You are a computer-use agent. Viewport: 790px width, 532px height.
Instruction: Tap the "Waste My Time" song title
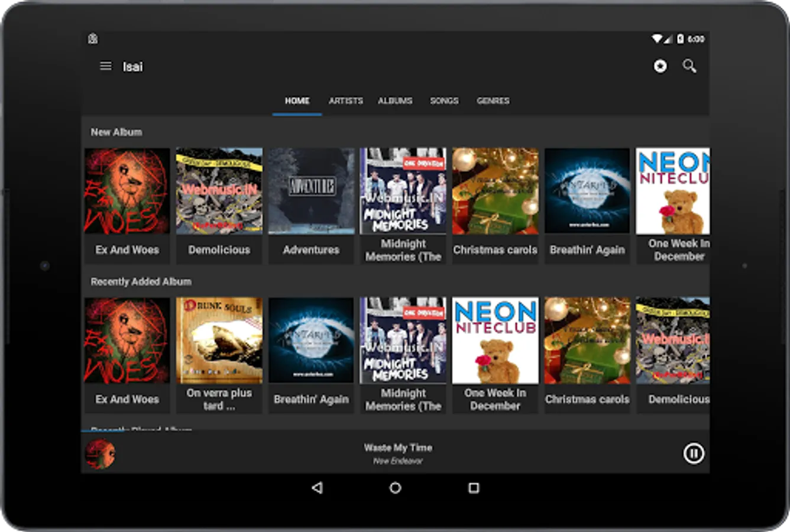pyautogui.click(x=398, y=447)
